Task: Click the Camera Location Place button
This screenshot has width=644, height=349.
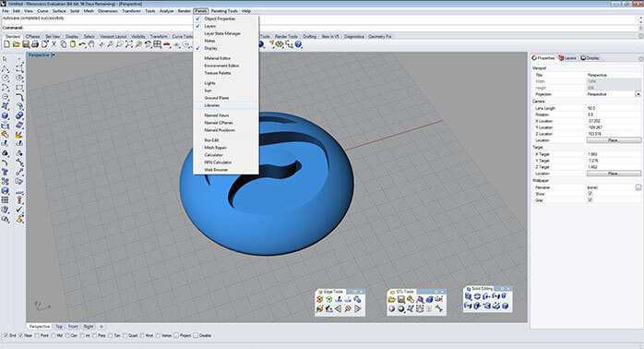Action: click(x=614, y=140)
